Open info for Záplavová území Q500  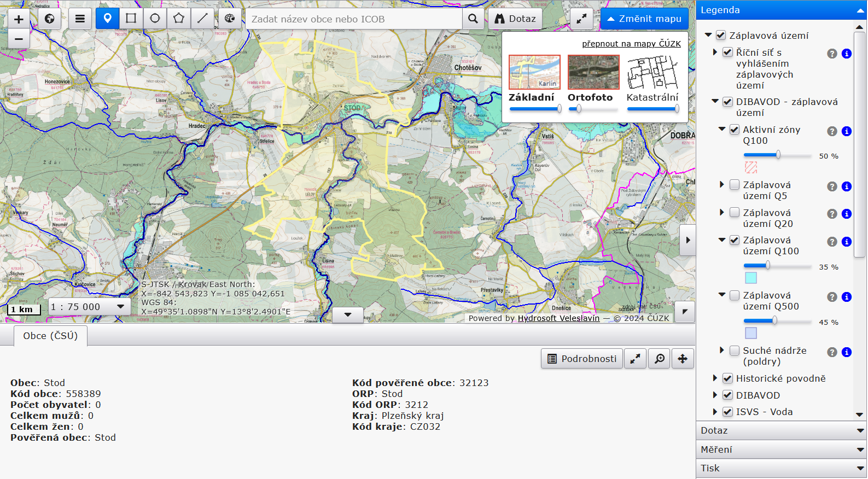[847, 297]
